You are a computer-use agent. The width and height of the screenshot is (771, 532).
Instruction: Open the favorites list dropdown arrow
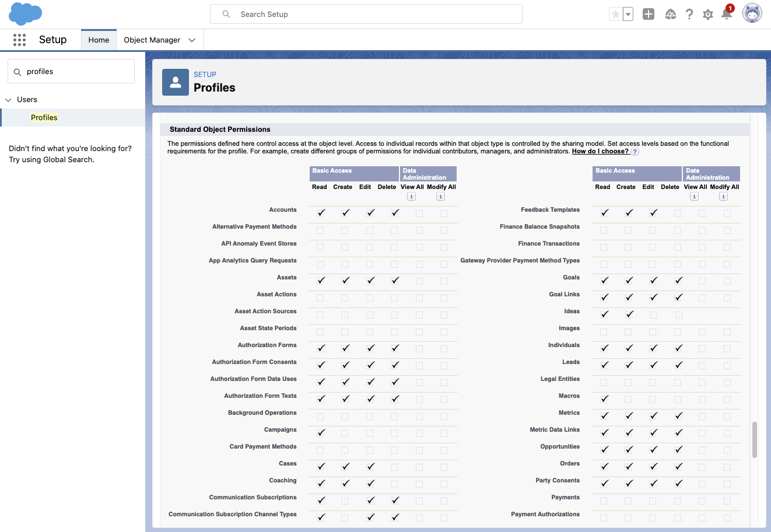click(628, 15)
